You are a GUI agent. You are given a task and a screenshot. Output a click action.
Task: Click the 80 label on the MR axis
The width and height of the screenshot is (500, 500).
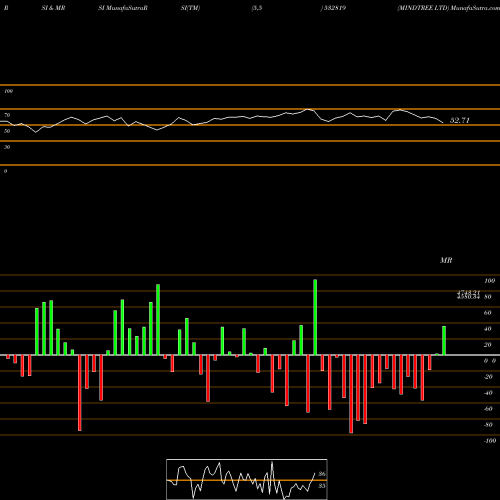coord(488,297)
